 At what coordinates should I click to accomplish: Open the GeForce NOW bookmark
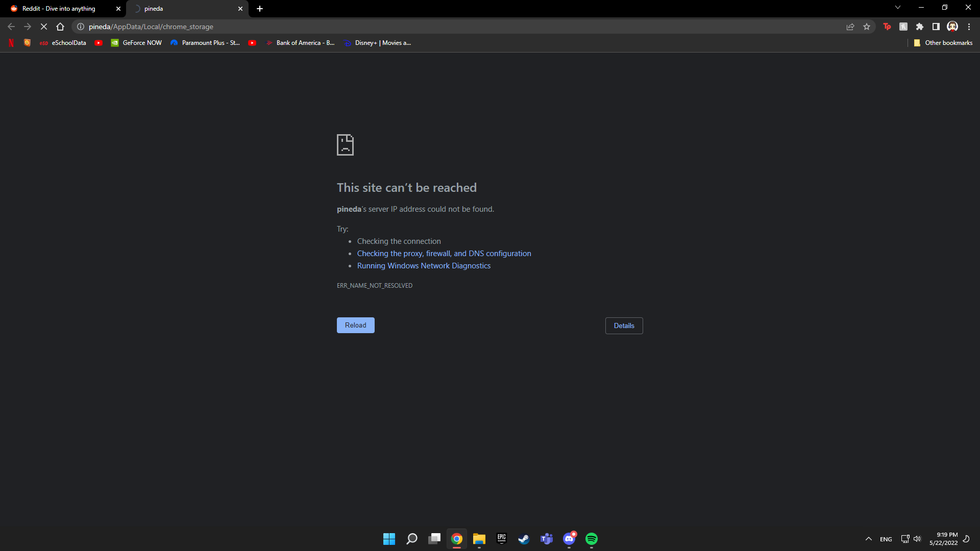click(137, 43)
